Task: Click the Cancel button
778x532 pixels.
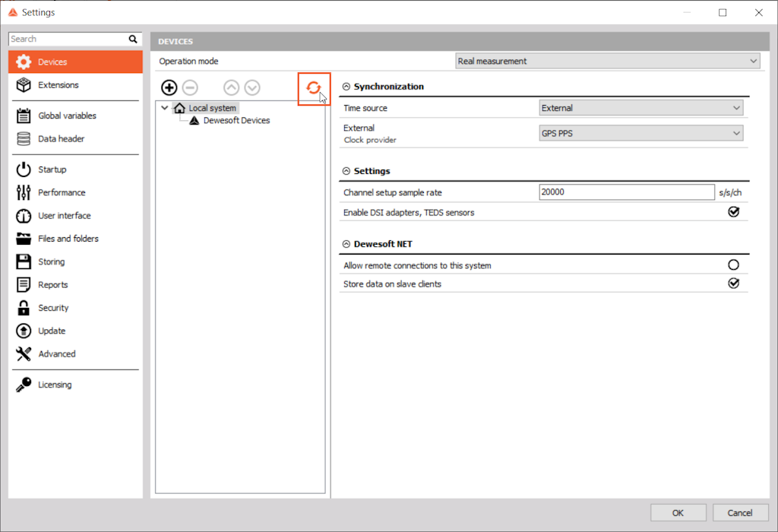Action: pos(740,513)
